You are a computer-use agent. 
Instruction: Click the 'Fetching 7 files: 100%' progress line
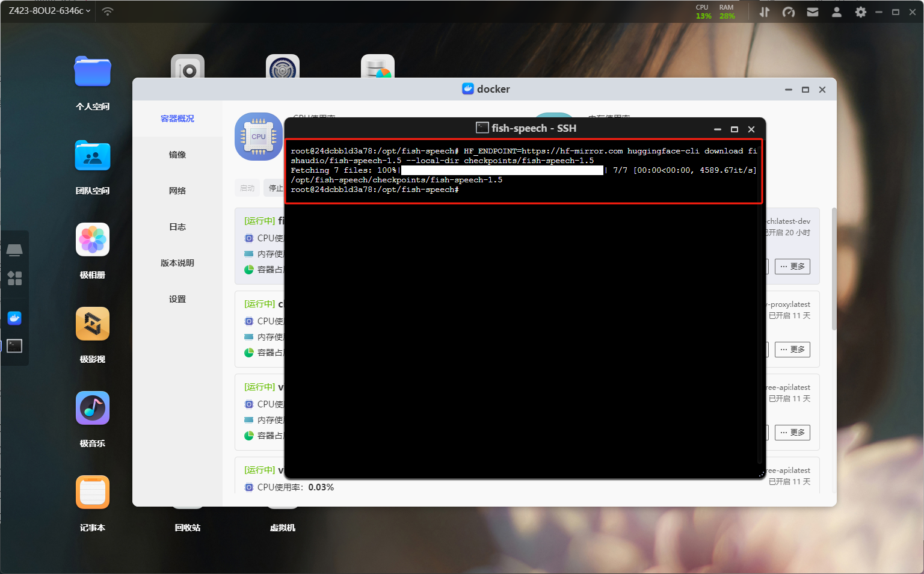click(x=523, y=170)
